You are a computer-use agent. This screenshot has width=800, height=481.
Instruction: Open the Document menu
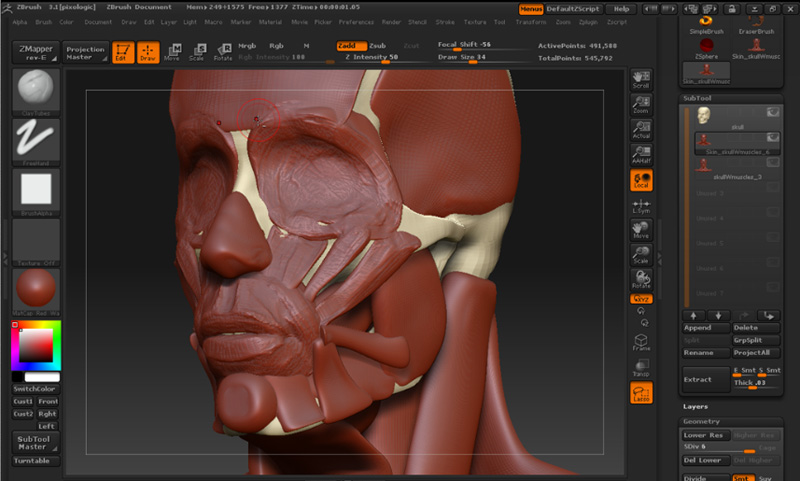tap(98, 22)
